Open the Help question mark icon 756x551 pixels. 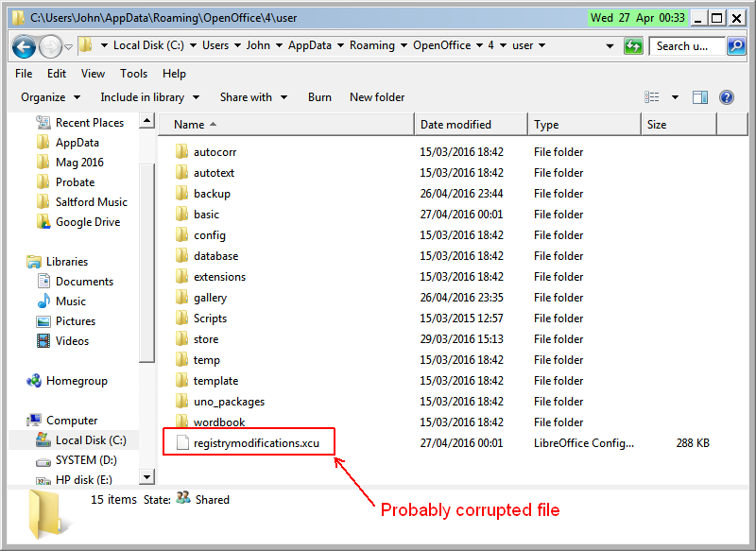727,97
